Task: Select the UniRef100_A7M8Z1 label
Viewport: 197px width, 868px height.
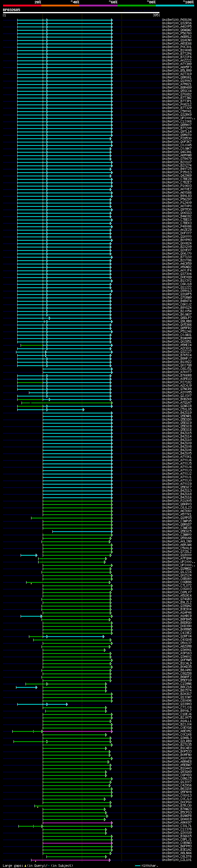Action: [177, 84]
